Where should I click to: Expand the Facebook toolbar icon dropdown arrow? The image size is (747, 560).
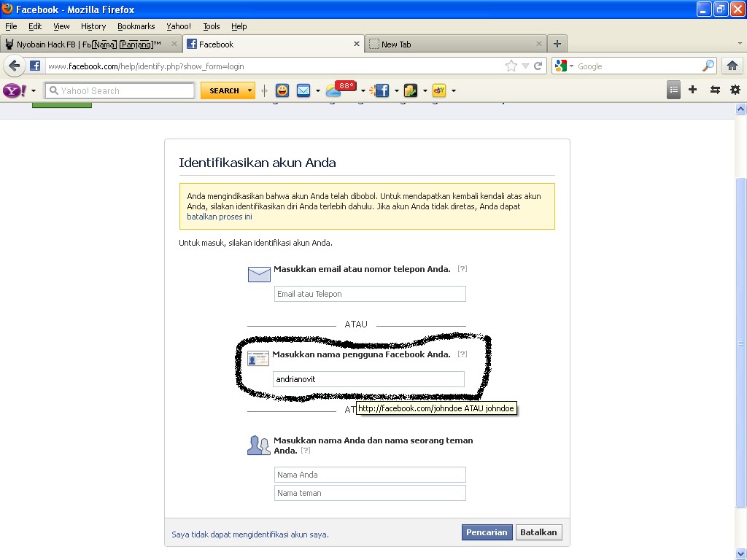(396, 90)
